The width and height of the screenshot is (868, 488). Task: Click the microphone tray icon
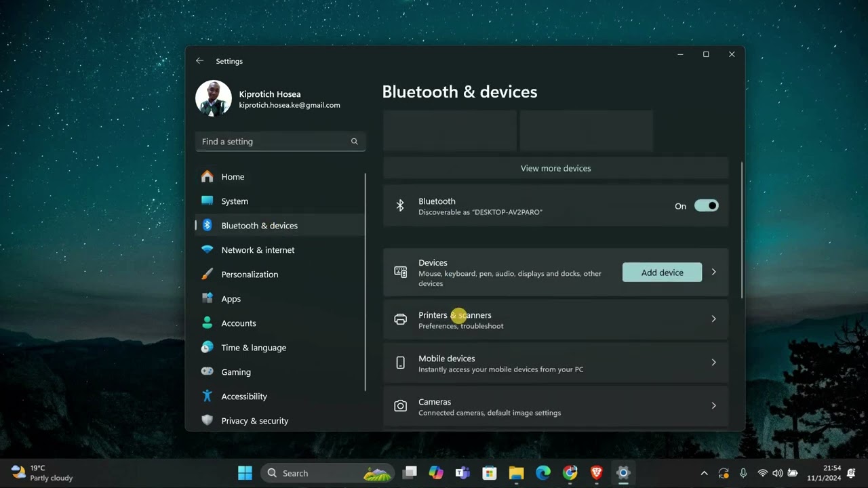pyautogui.click(x=743, y=473)
